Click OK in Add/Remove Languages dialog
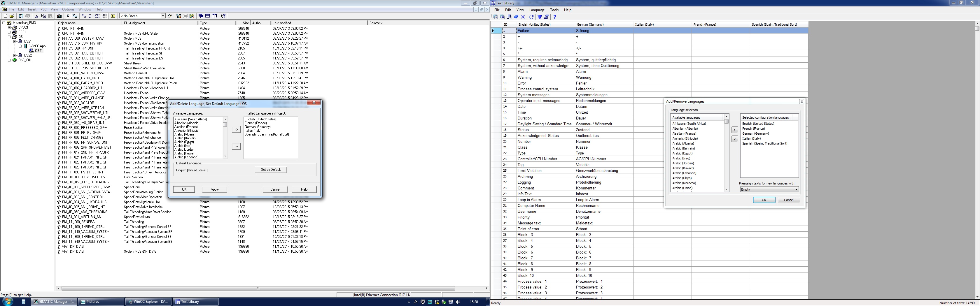 click(764, 200)
